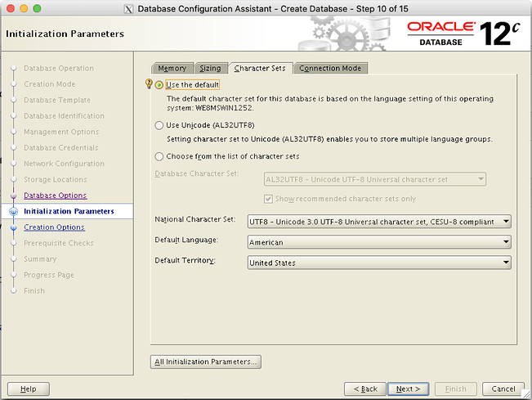Click the Prerequisite Checks step label
Image resolution: width=532 pixels, height=400 pixels.
pyautogui.click(x=59, y=243)
